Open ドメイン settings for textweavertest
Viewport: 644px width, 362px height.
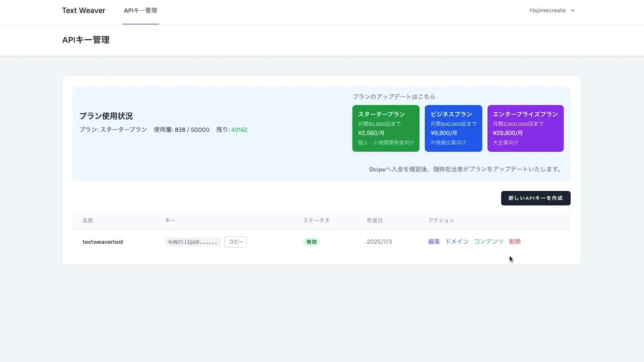pos(457,242)
